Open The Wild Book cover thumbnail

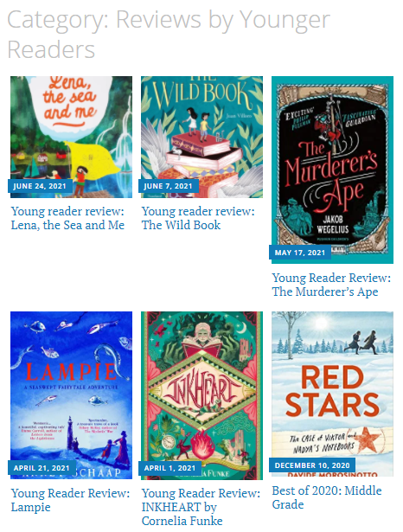tap(201, 137)
